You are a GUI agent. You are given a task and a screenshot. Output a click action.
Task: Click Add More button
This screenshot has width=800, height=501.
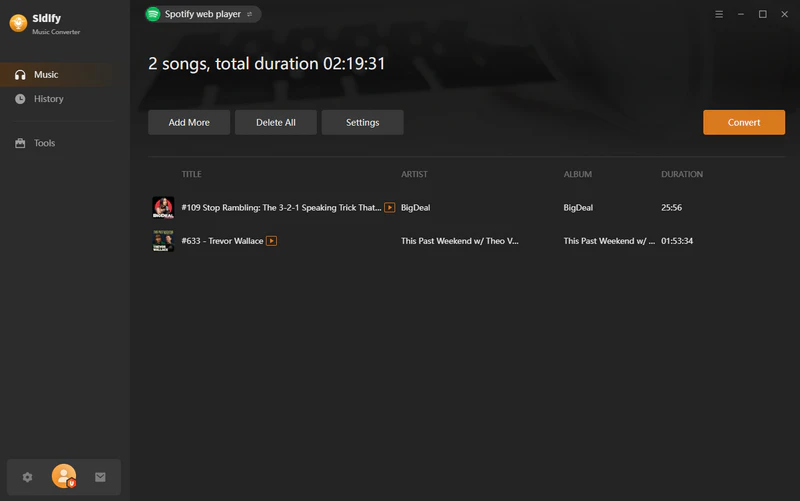(x=189, y=122)
